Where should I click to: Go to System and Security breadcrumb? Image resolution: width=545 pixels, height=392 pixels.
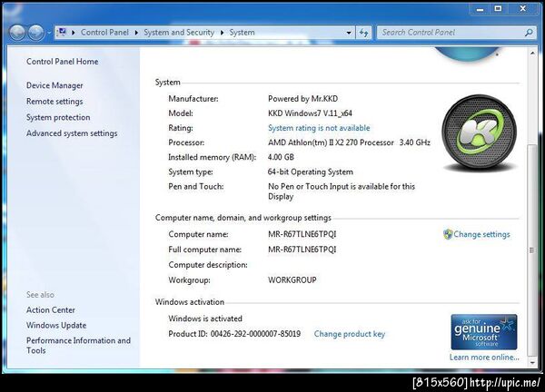click(x=179, y=33)
